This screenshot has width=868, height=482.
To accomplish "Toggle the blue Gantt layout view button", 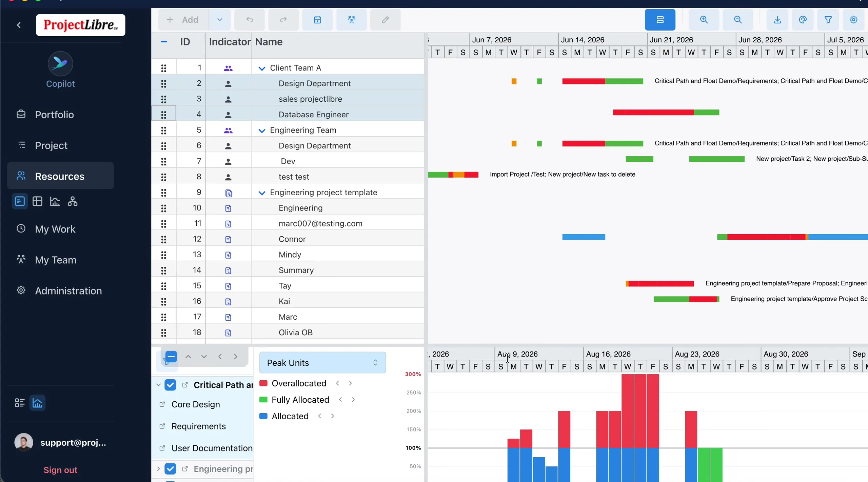I will (660, 20).
